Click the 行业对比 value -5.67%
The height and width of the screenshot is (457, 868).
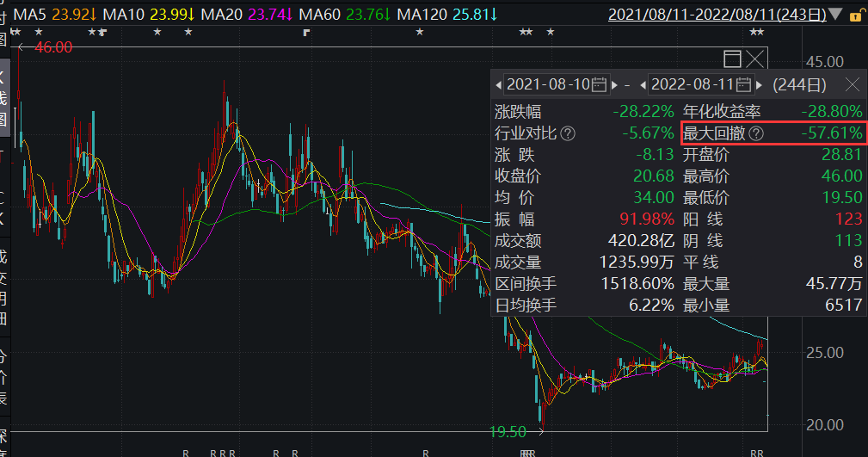click(649, 133)
